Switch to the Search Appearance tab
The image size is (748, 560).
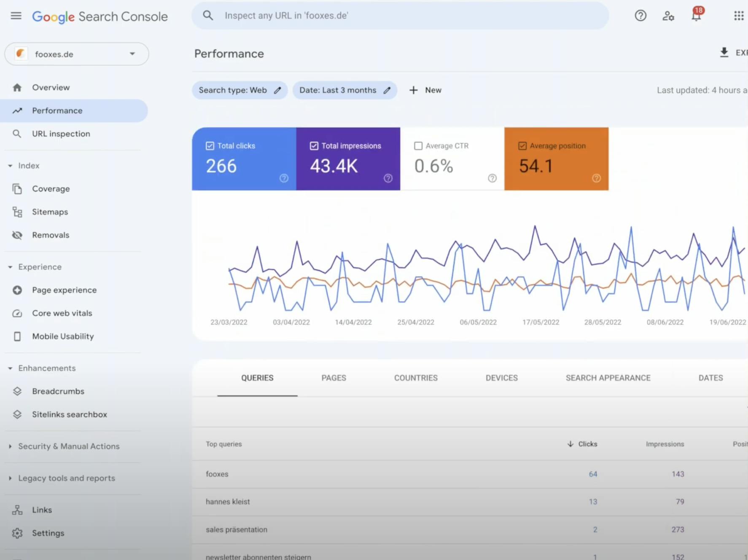tap(608, 378)
